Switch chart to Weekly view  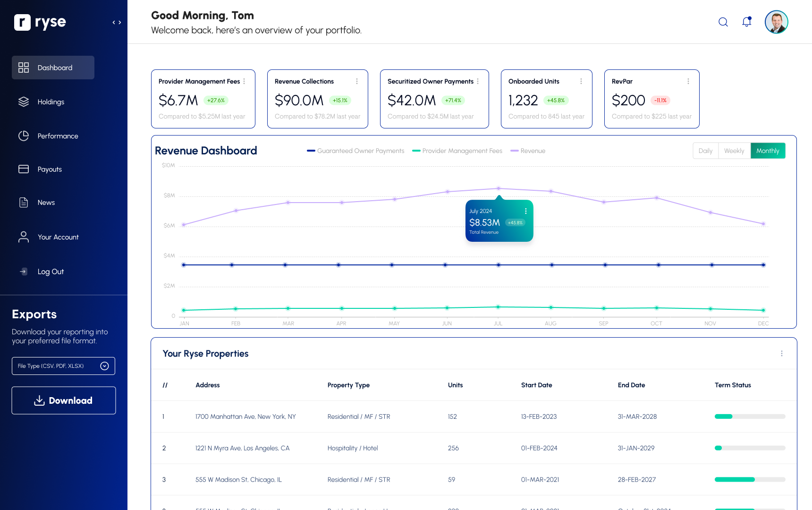tap(734, 151)
